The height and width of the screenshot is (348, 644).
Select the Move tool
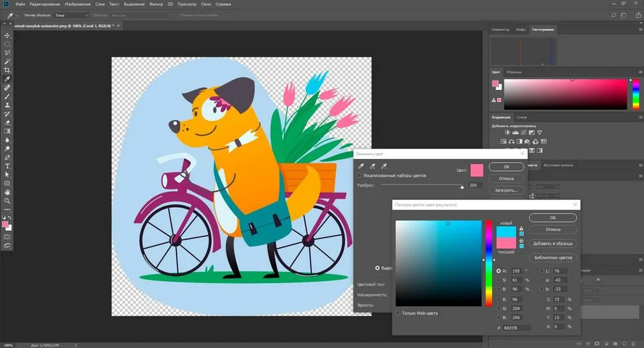7,35
